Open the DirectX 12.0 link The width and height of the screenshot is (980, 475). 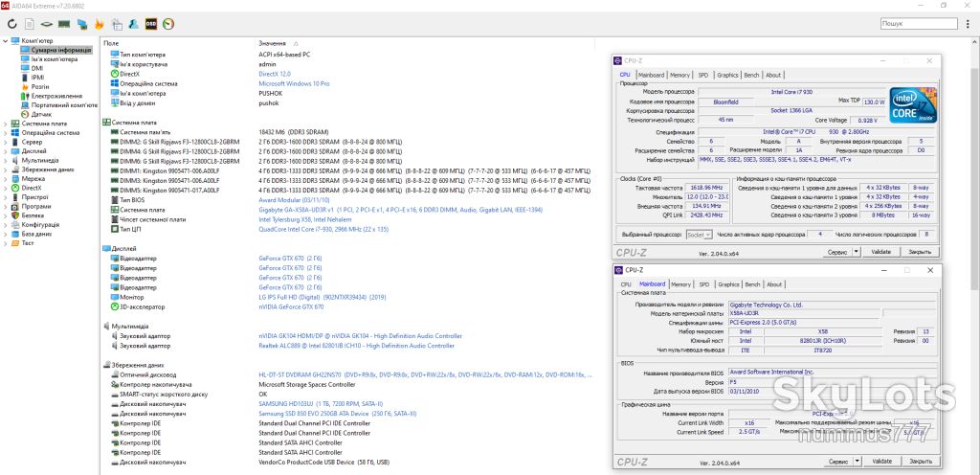click(x=274, y=74)
